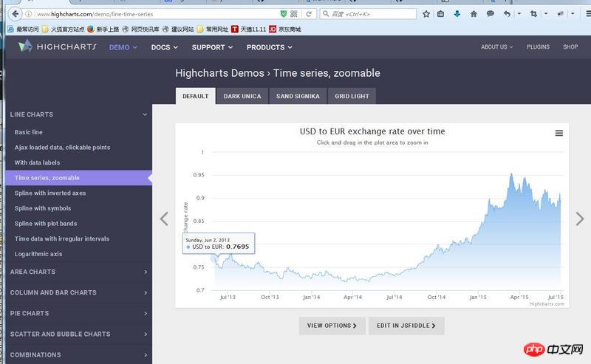Screen dimensions: 591x364
Task: Bookmark this page with star icon
Action: click(426, 14)
